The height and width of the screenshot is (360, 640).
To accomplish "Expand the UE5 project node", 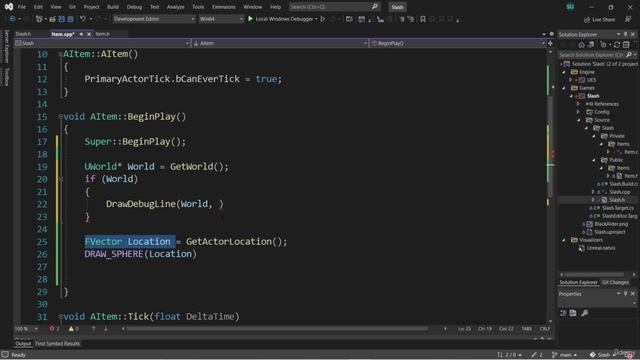I will tap(571, 80).
